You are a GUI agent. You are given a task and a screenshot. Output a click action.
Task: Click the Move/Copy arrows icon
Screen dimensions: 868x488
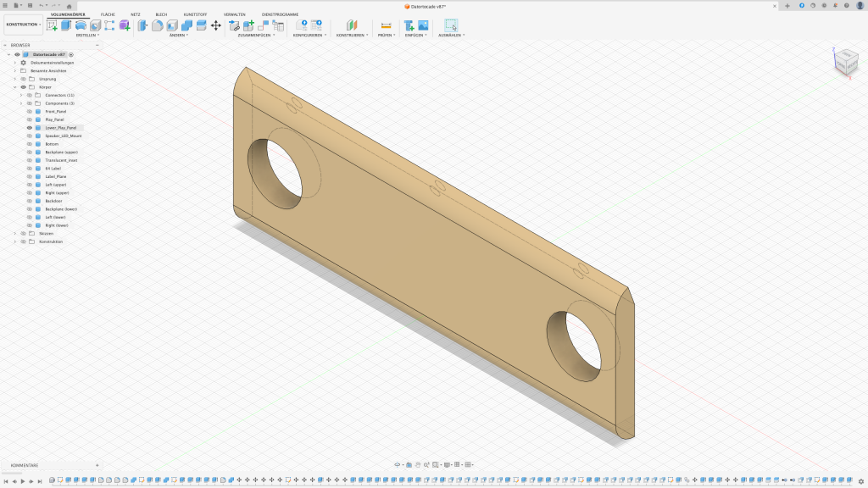pos(216,25)
